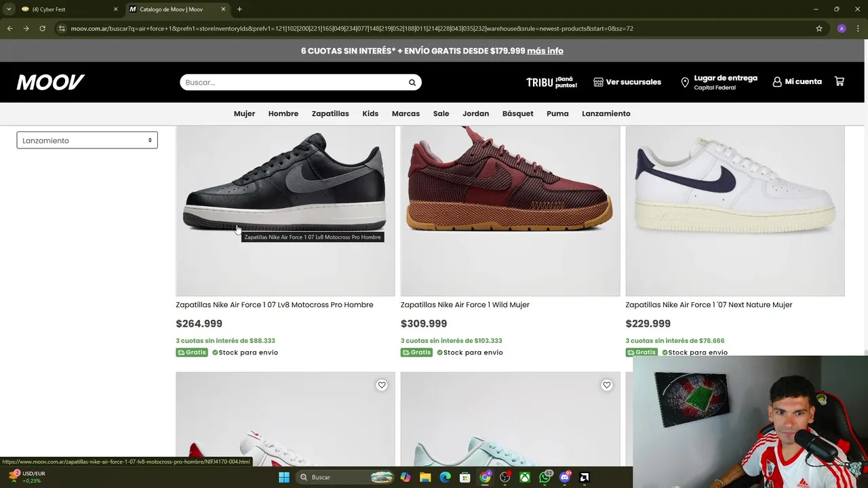This screenshot has width=868, height=488.
Task: Click the Lugar de entrega location pin
Action: (685, 83)
